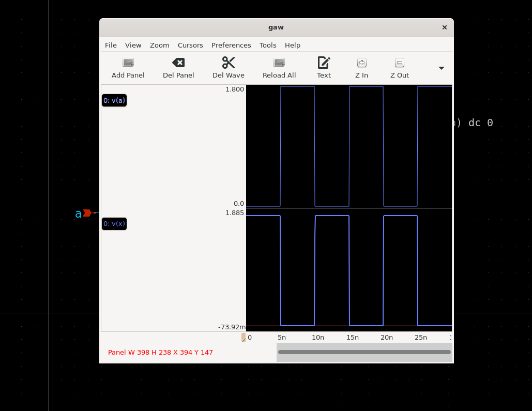
Task: Click the red pin marker labeled a
Action: click(87, 213)
